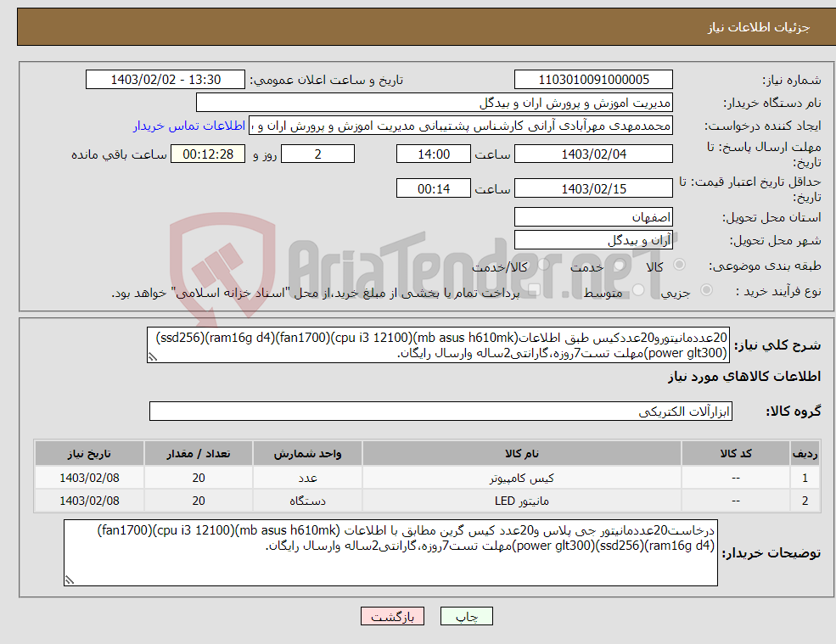836x644 pixels.
Task: Click resize handle of need description box
Action: [x=153, y=357]
